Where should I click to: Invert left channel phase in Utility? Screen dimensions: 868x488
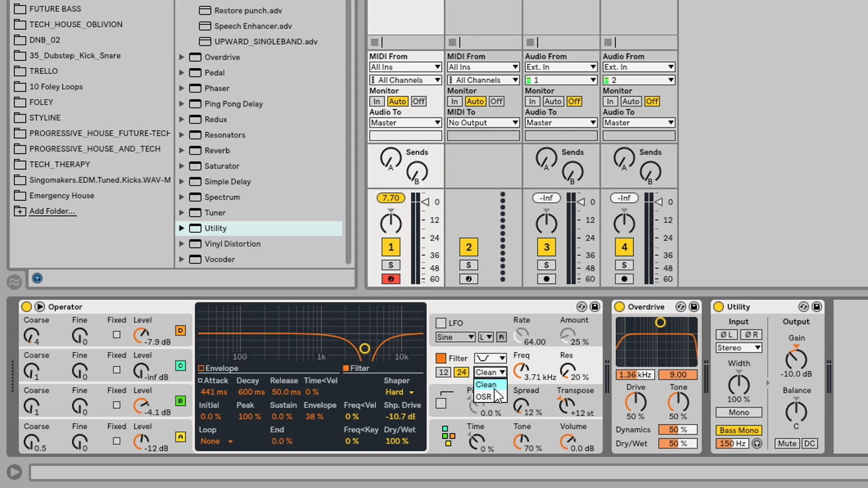tap(726, 335)
